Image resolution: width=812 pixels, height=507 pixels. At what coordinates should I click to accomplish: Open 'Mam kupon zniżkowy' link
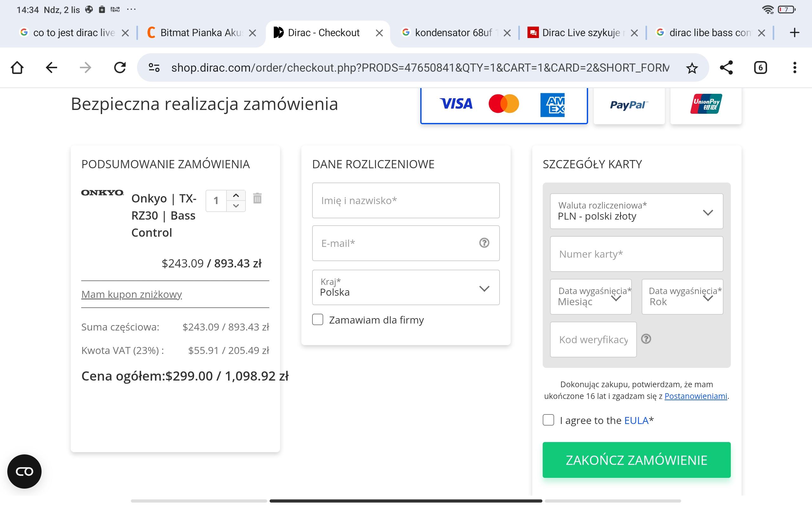pyautogui.click(x=132, y=294)
